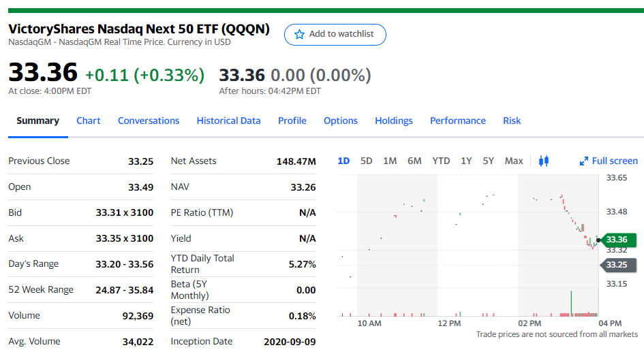Viewport: 644px width, 354px height.
Task: Click the Avg. Volume value 34,022
Action: (138, 342)
